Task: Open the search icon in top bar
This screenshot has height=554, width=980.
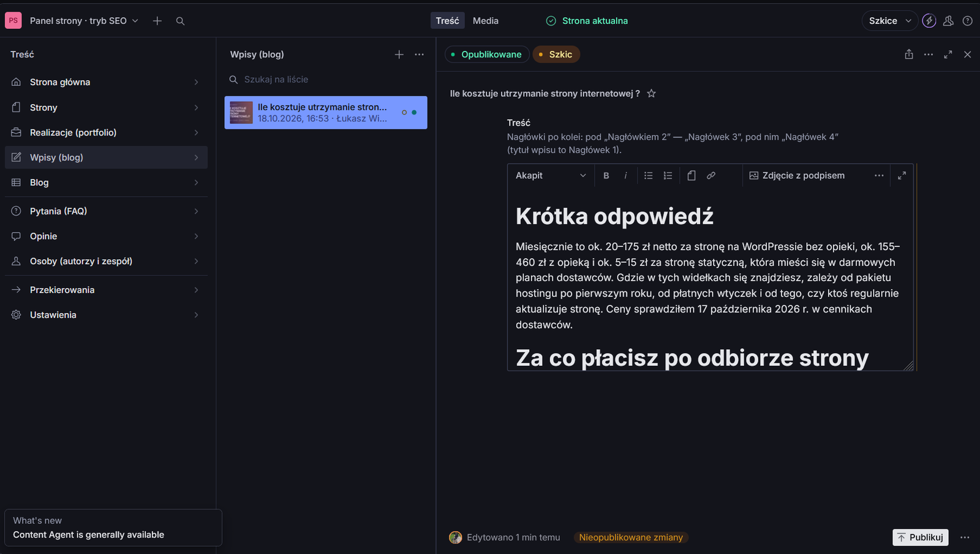Action: click(180, 21)
